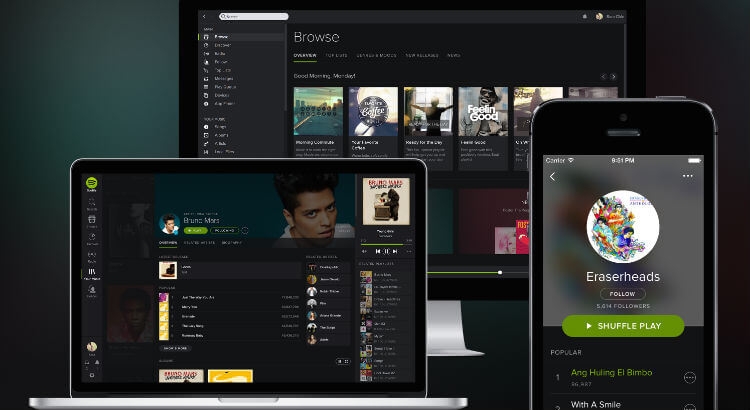The height and width of the screenshot is (410, 750).
Task: Select Overview tab on Bruno Mars page
Action: pos(168,243)
